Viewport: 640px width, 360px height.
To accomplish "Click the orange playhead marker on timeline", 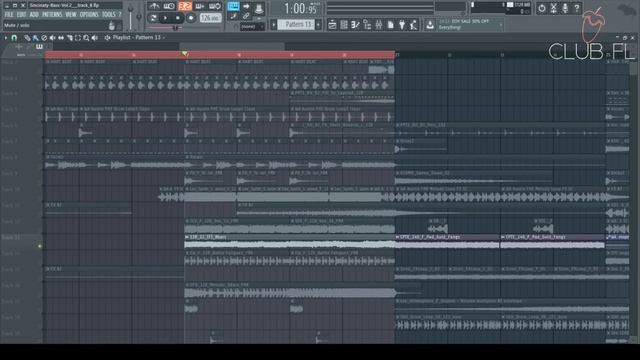I will [x=185, y=54].
